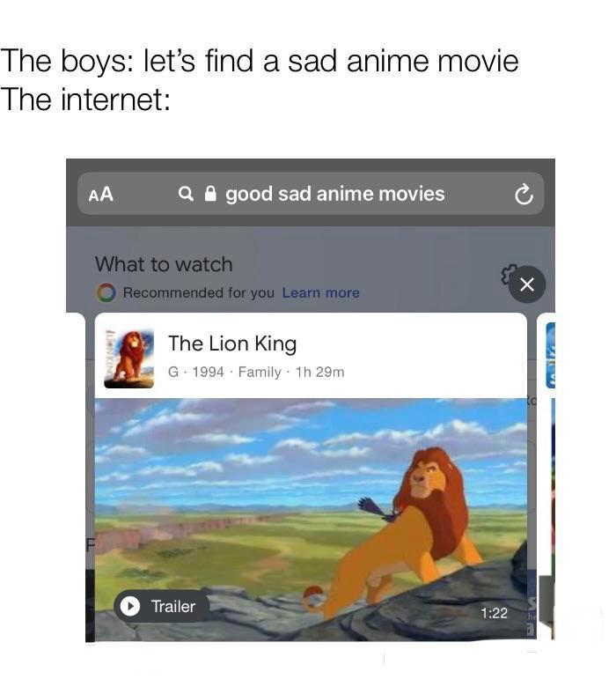The width and height of the screenshot is (616, 694).
Task: Click the Google colored circle logo
Action: (x=106, y=292)
